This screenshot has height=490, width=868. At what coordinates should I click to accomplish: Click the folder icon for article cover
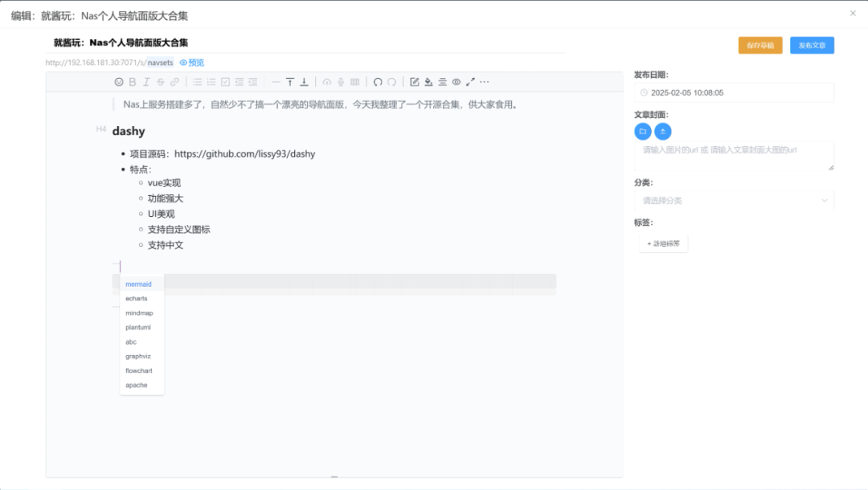pos(643,131)
